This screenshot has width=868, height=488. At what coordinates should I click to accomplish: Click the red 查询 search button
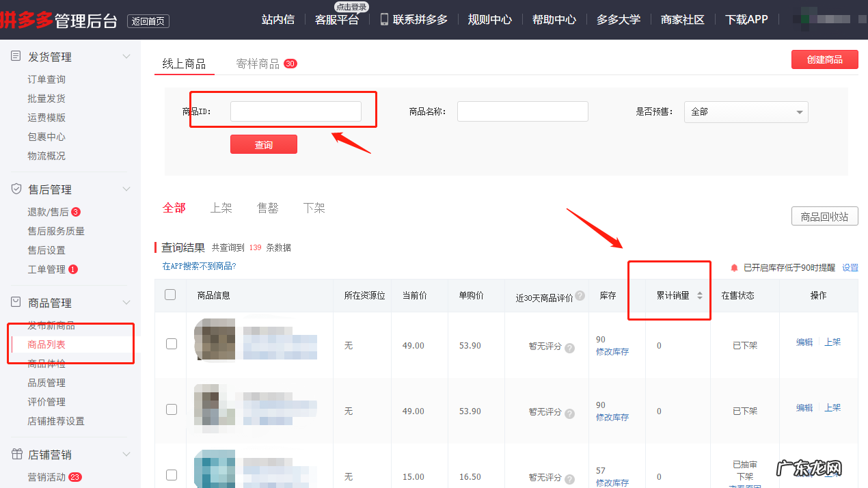(x=263, y=145)
